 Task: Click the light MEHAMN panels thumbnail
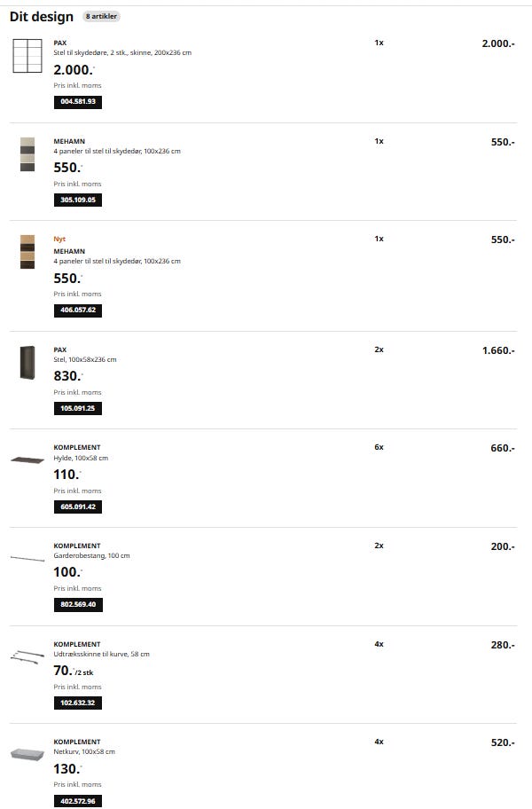(x=27, y=154)
